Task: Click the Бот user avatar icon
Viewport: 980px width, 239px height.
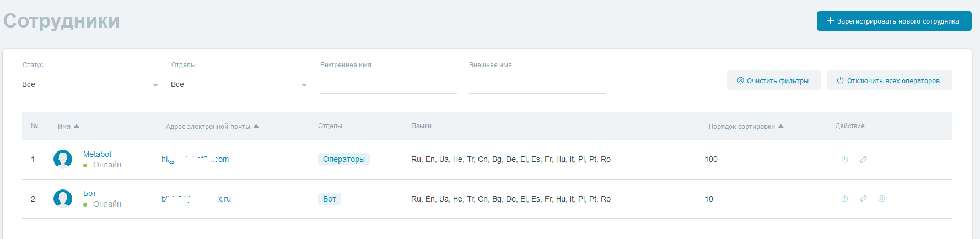Action: click(x=63, y=198)
